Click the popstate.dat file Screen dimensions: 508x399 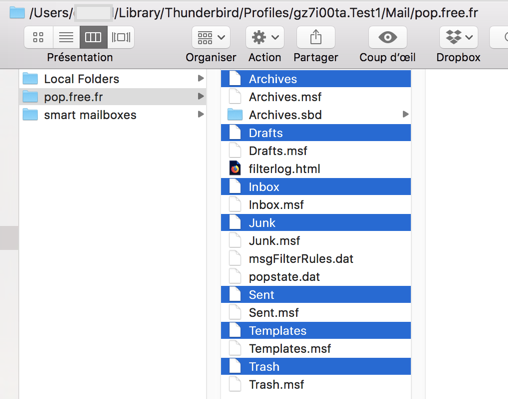pyautogui.click(x=316, y=277)
